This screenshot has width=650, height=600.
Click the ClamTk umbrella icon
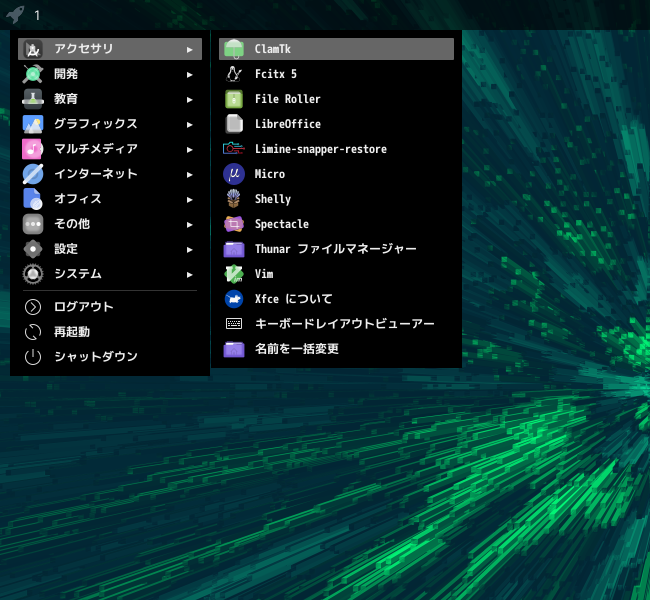[x=234, y=49]
